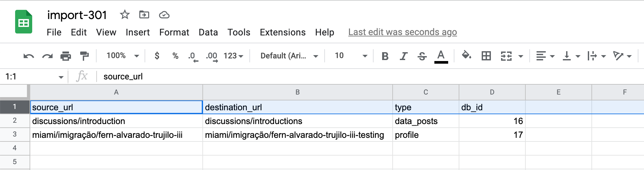Click the undo arrow icon
644x170 pixels.
29,56
